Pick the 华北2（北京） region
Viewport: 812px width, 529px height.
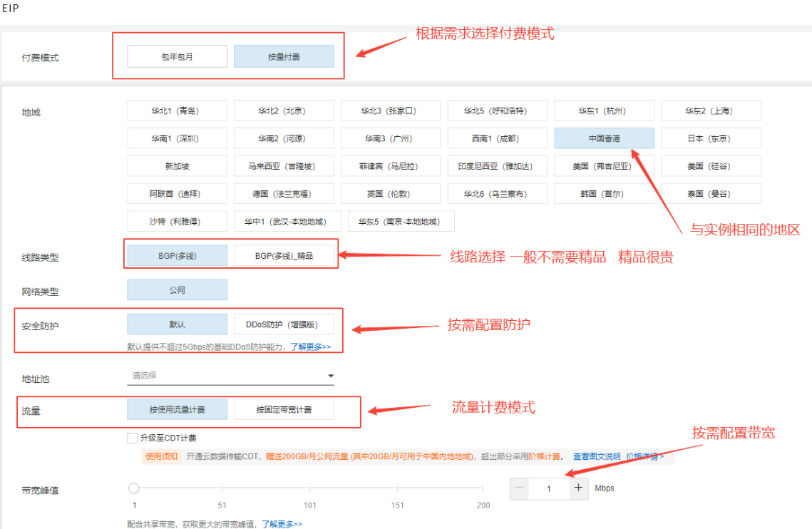[284, 111]
